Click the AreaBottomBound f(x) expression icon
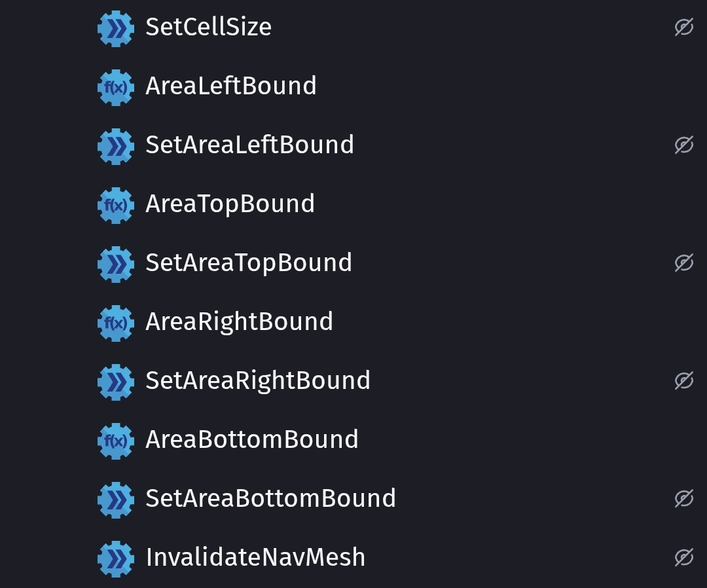 pos(115,441)
